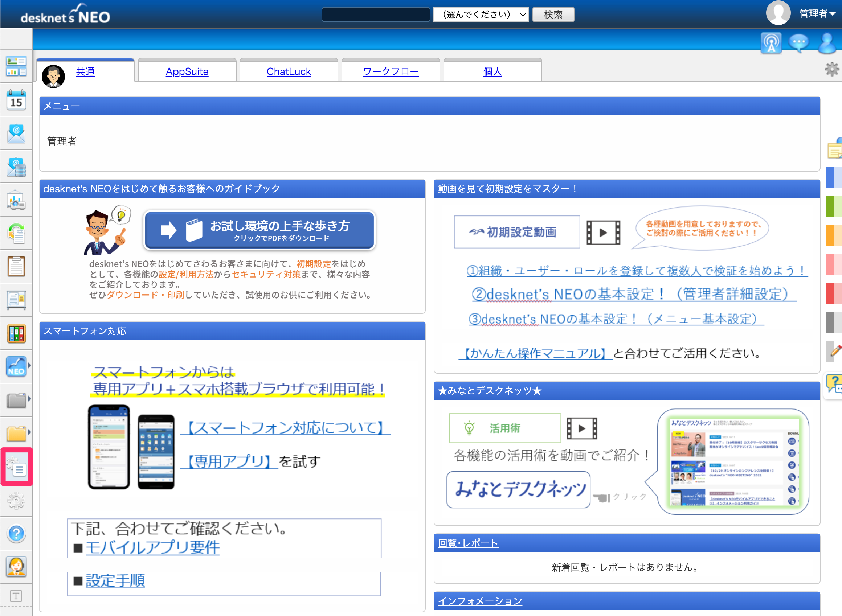This screenshot has height=616, width=842.
Task: Select the 共通 tab
Action: tap(85, 71)
